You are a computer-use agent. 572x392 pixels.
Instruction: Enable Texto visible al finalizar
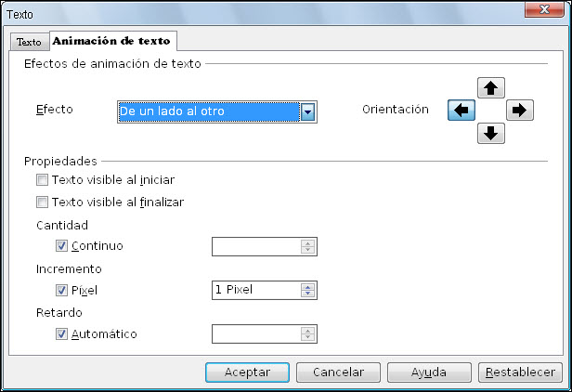coord(42,203)
